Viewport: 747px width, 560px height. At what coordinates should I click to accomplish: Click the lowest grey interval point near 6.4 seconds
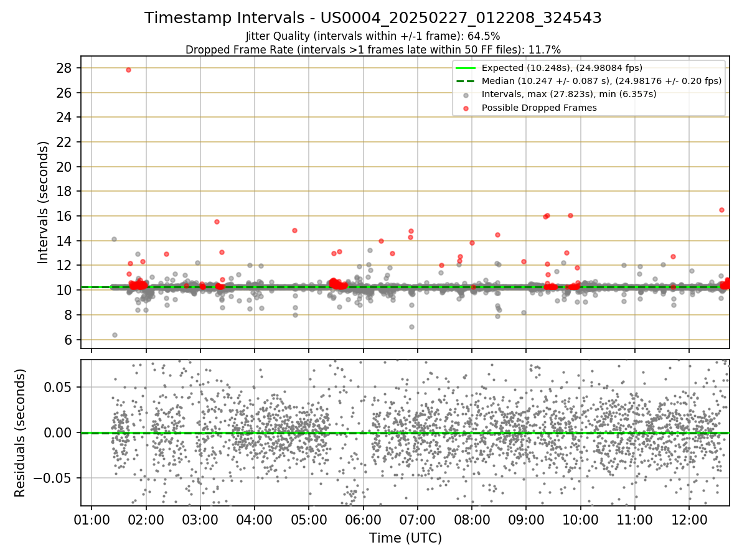(x=115, y=335)
